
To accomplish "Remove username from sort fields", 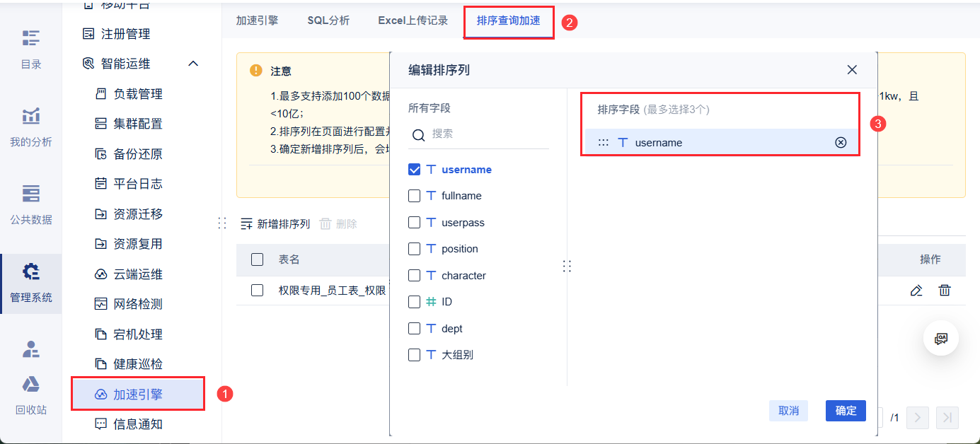I will click(x=841, y=142).
